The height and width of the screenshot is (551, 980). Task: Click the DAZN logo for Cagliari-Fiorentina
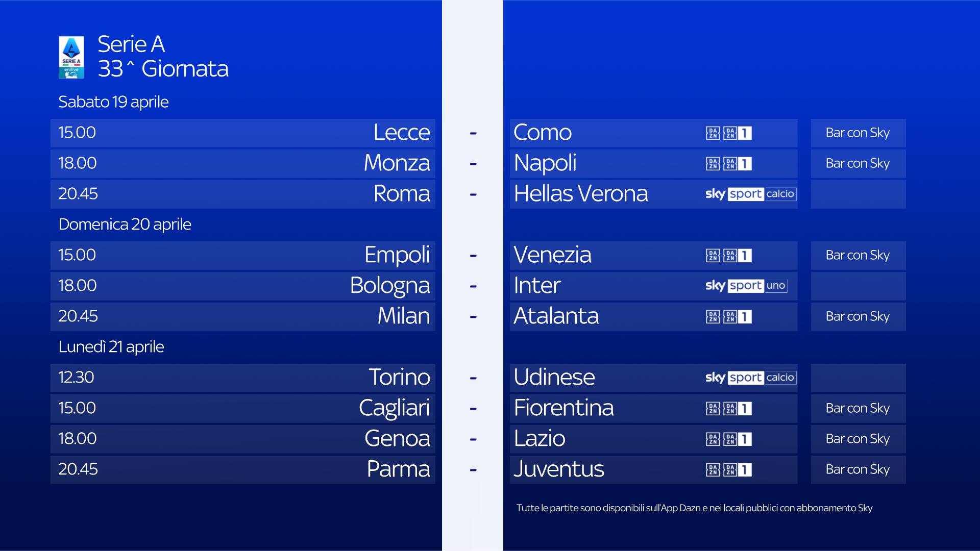(713, 409)
